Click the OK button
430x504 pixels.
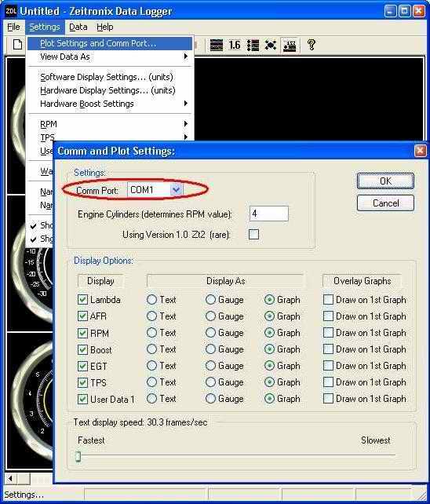[x=385, y=181]
